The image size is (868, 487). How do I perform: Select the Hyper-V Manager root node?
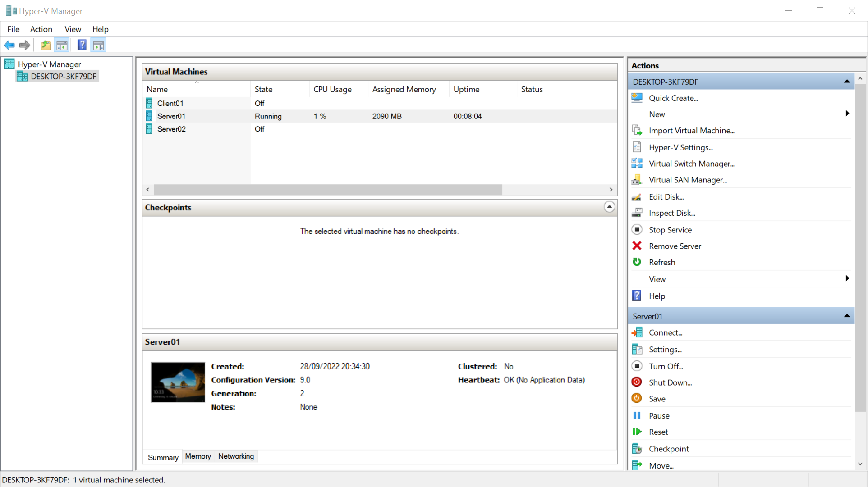coord(49,64)
